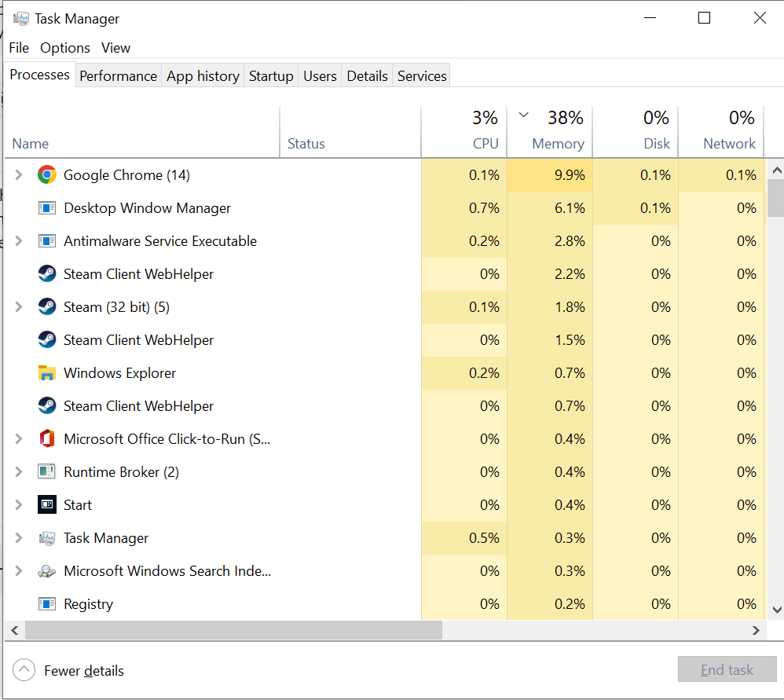Image resolution: width=784 pixels, height=700 pixels.
Task: Select the Windows Explorer process name
Action: (119, 373)
